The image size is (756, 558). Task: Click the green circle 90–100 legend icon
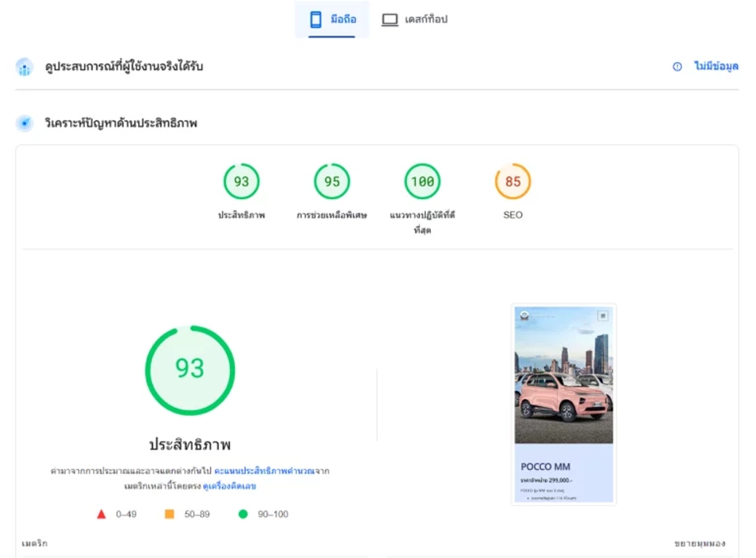pos(243,514)
